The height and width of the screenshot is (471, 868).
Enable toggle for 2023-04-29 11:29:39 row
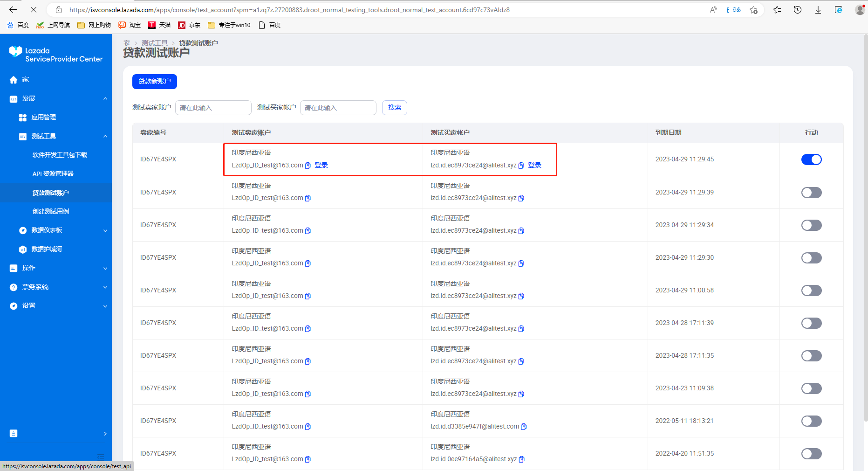click(811, 193)
